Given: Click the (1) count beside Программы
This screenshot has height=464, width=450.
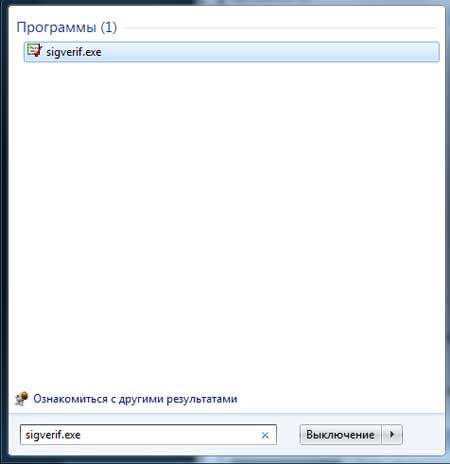Looking at the screenshot, I should tap(109, 27).
